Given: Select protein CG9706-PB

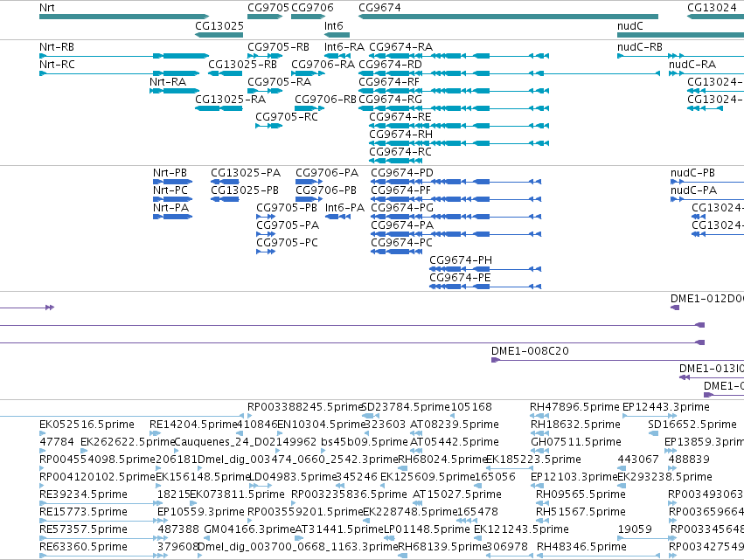Looking at the screenshot, I should (x=326, y=190).
